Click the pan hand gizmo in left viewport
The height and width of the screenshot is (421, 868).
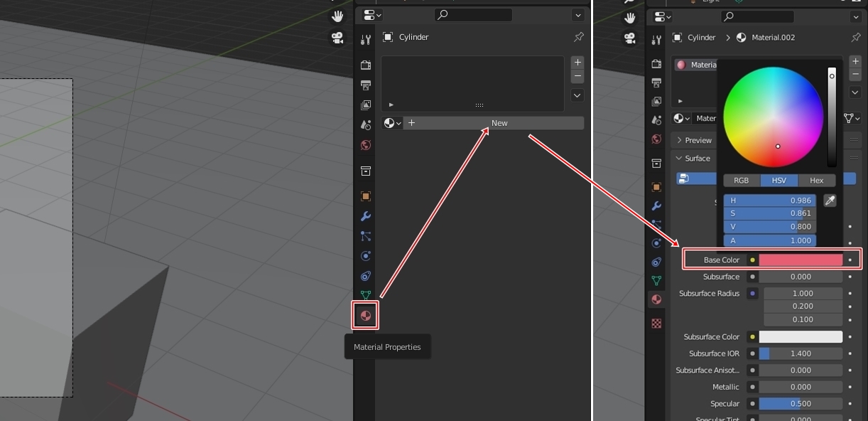[x=337, y=17]
